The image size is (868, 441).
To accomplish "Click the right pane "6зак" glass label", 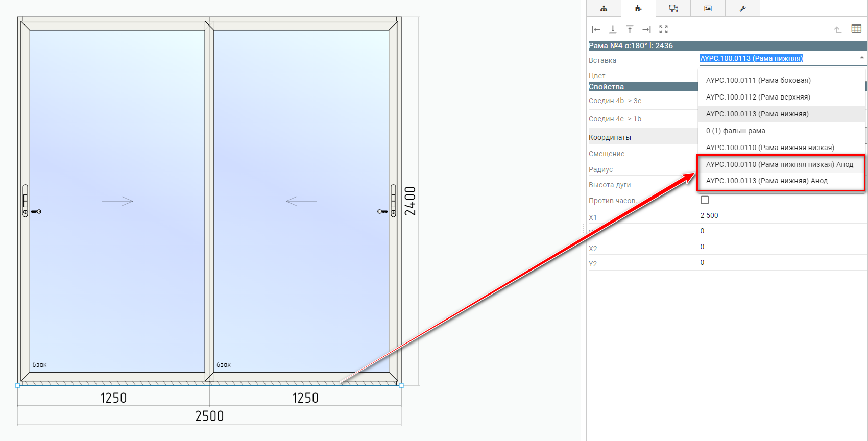I will [x=224, y=365].
